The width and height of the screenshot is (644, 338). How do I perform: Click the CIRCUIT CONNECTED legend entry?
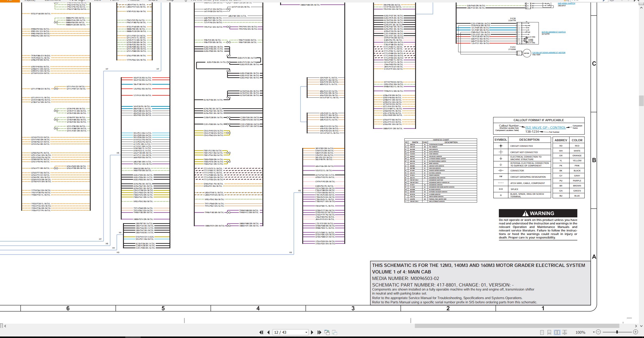pos(521,146)
